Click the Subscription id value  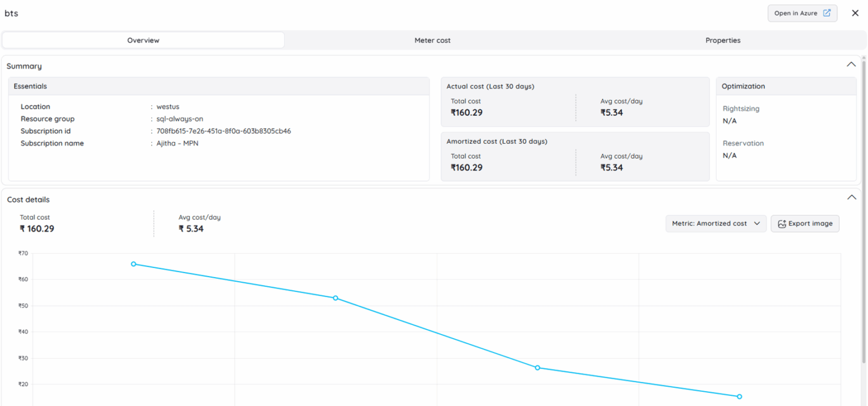pyautogui.click(x=223, y=131)
